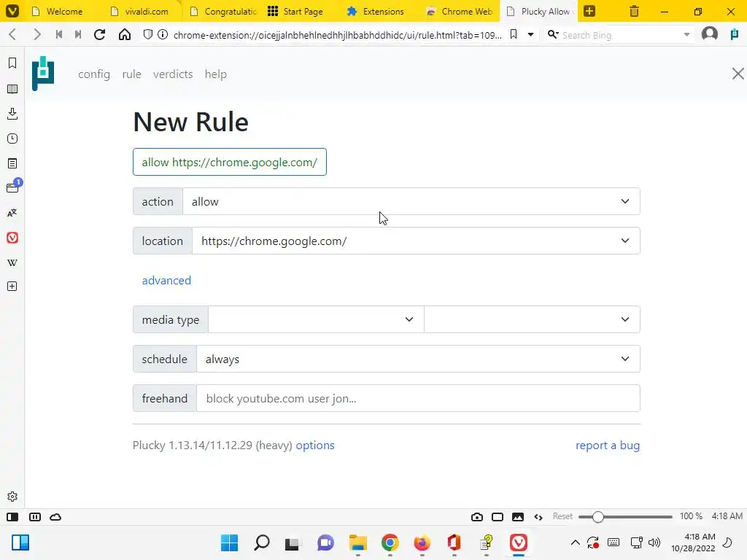Screen dimensions: 747x560
Task: Open the sync cloud status
Action: (x=55, y=517)
